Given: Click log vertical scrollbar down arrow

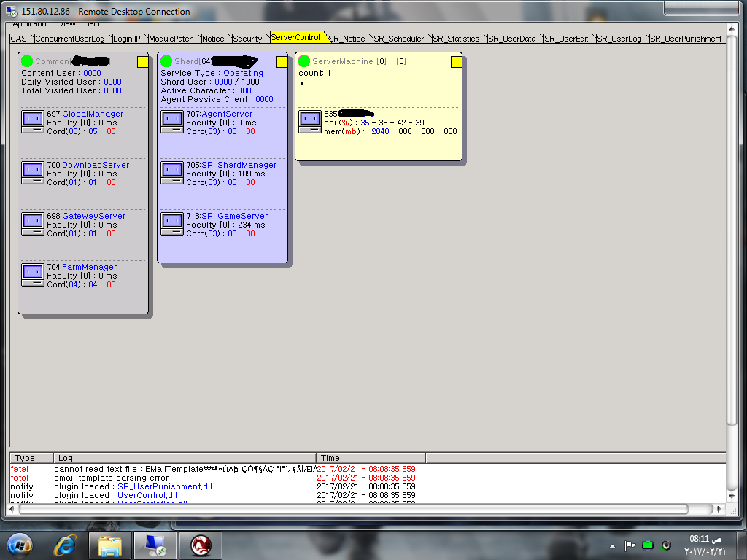Looking at the screenshot, I should 731,497.
